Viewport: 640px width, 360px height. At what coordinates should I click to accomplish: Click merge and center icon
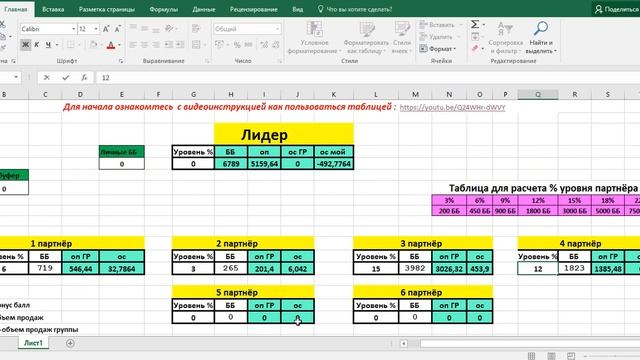(196, 45)
